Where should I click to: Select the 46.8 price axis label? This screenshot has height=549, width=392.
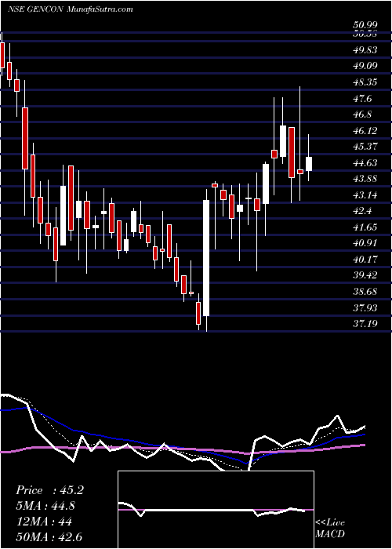point(362,115)
